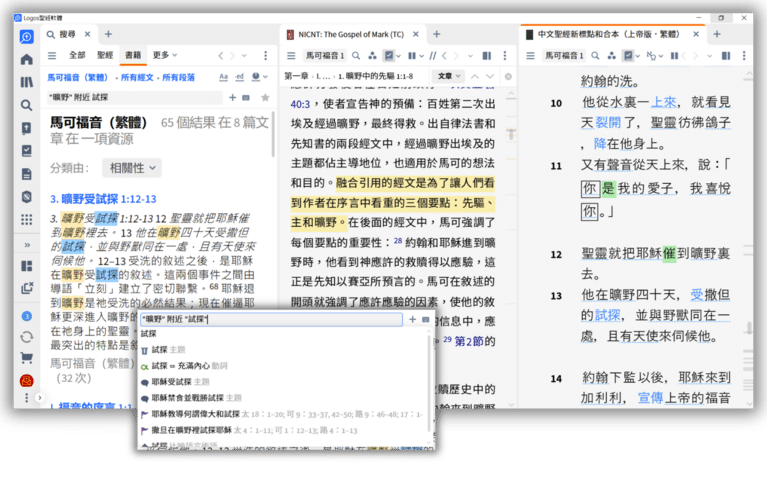Toggle the -ed match all word forms option

239,77
